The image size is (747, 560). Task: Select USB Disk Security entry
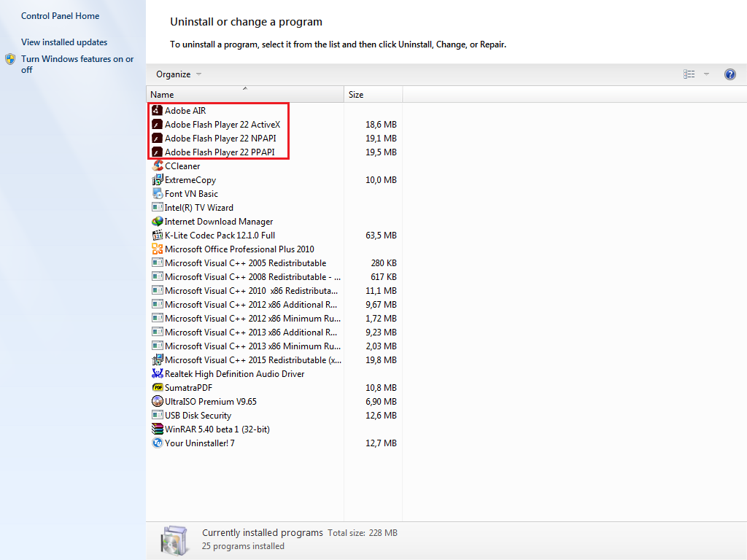198,415
